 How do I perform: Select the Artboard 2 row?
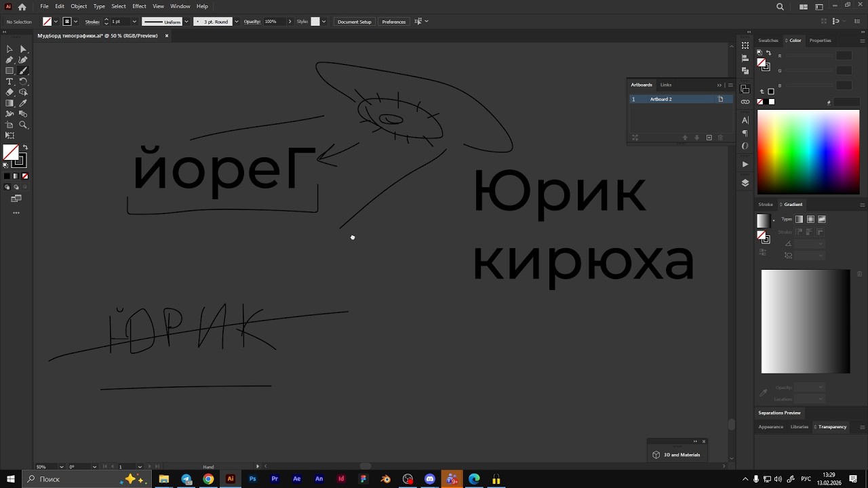pos(681,99)
